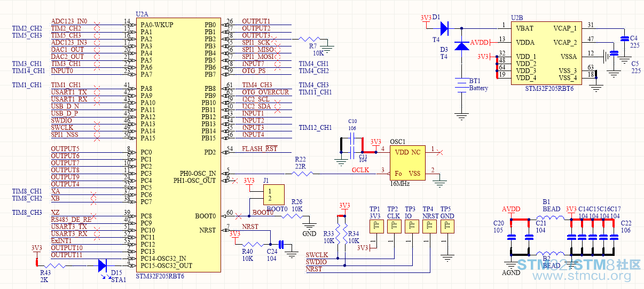Screen dimensions: 644x289
Task: Select resistor R7 symbol
Action: (x=310, y=38)
